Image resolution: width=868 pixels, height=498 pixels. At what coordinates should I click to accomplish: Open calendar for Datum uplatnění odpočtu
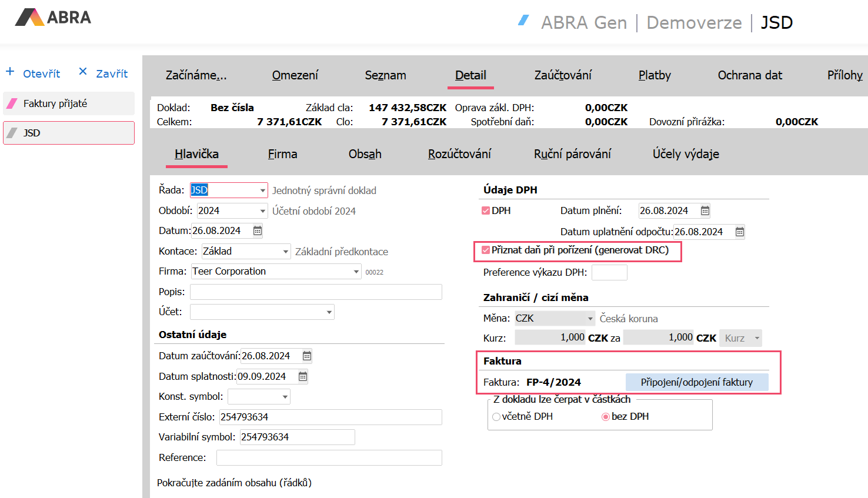[x=740, y=232]
